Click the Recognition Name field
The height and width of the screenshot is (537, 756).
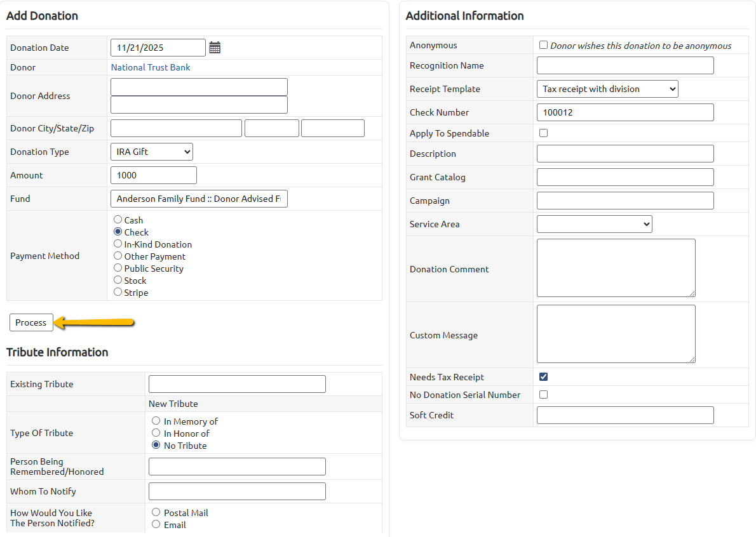pyautogui.click(x=625, y=65)
